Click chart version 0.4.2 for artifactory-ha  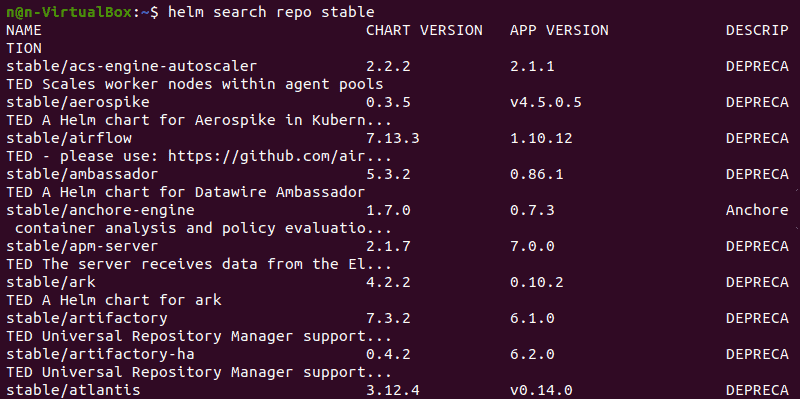(388, 355)
